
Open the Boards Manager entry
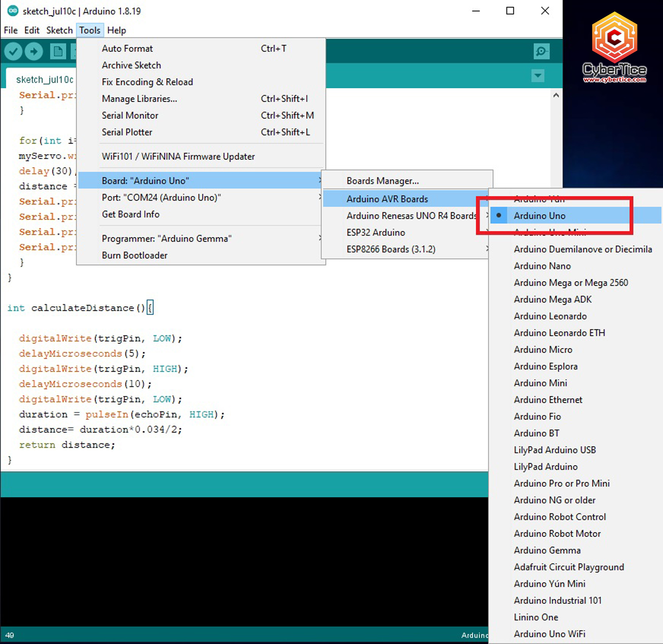382,180
